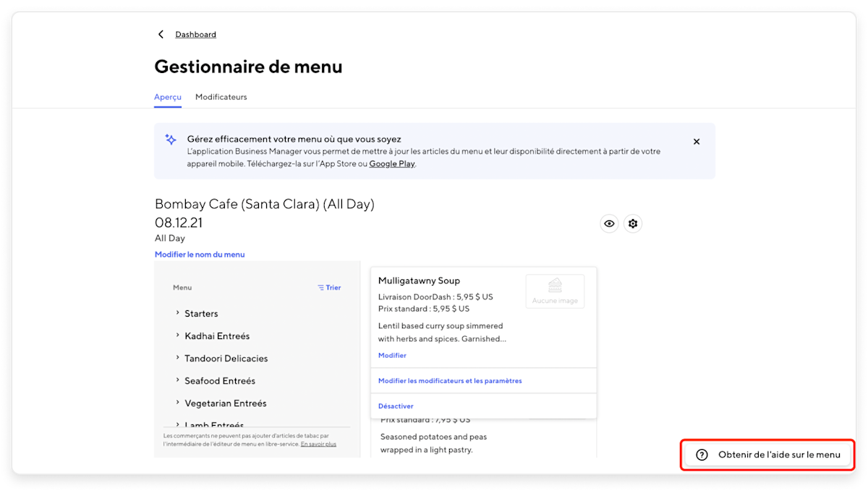
Task: Click the sparkle icon in the banner
Action: coord(171,140)
